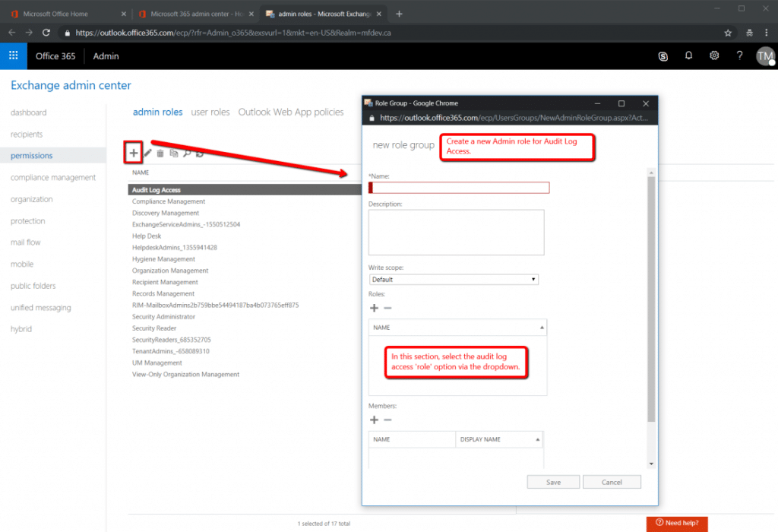This screenshot has height=532, width=778.
Task: Click the New role group plus icon in admin roles toolbar
Action: tap(134, 153)
